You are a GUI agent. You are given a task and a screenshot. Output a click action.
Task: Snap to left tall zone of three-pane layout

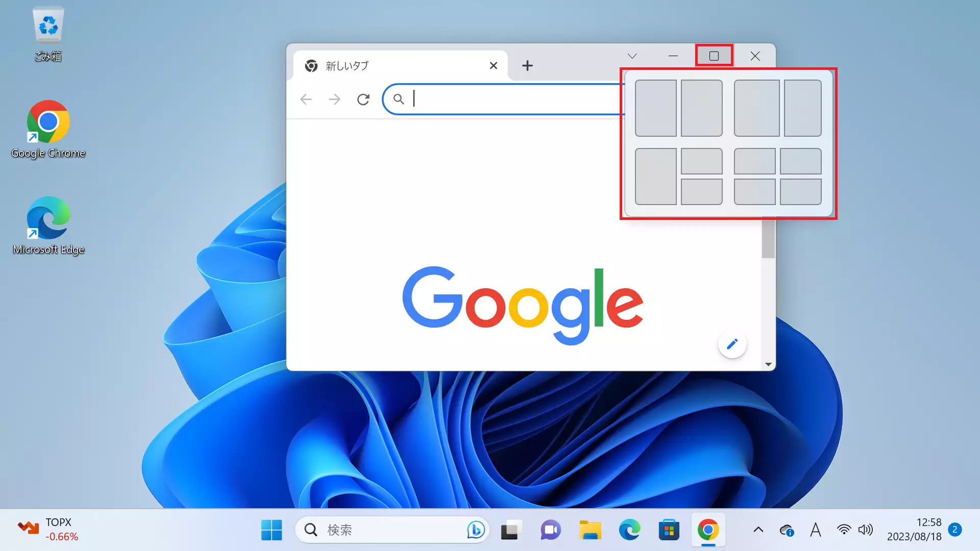pos(655,177)
